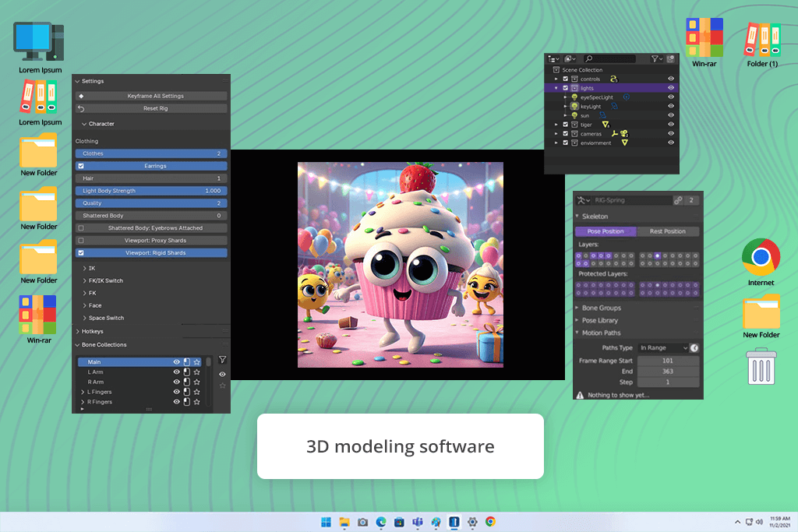Uncheck the Earrings checkbox

[x=81, y=166]
